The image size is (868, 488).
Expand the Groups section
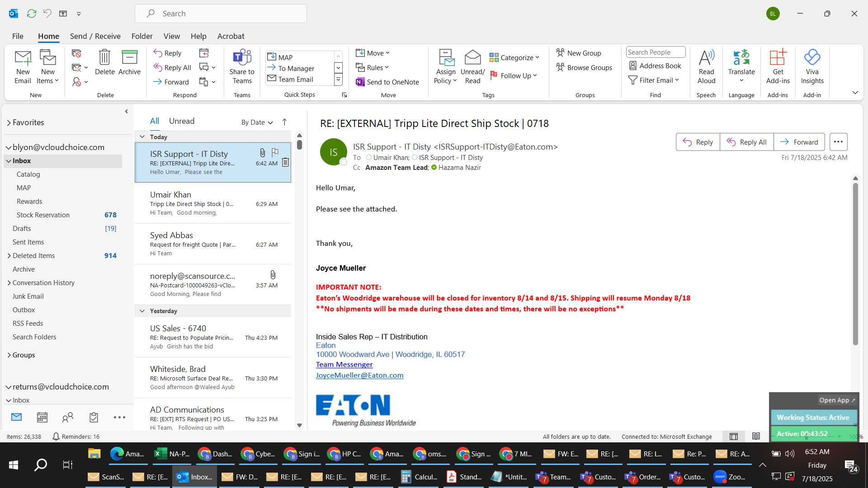9,355
